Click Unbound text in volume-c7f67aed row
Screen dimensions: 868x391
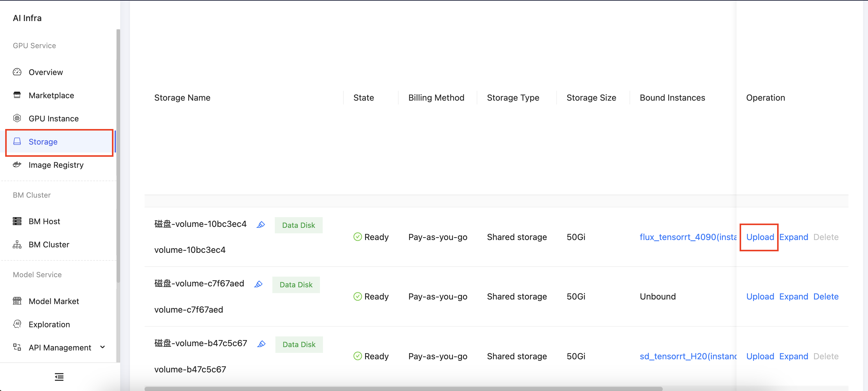(x=658, y=297)
